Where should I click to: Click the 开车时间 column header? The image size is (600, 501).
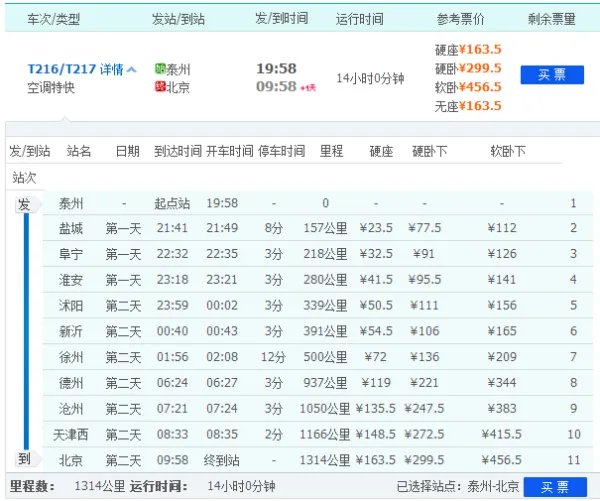[x=230, y=151]
